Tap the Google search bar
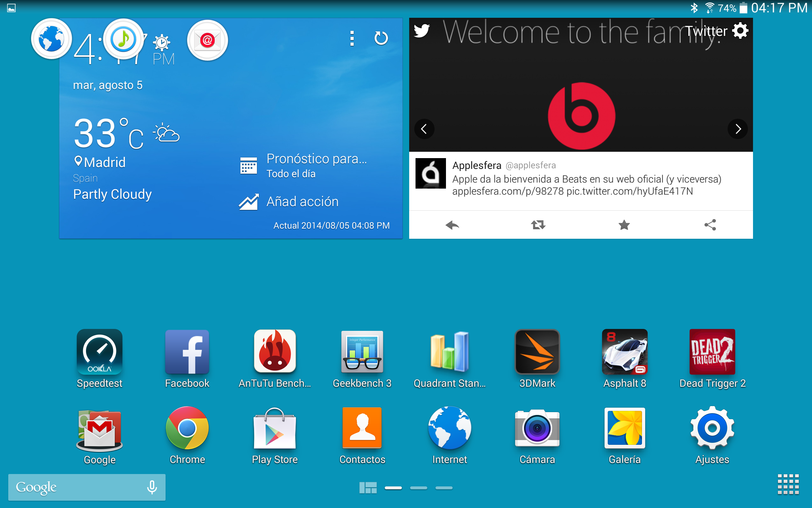The height and width of the screenshot is (508, 812). coord(87,487)
